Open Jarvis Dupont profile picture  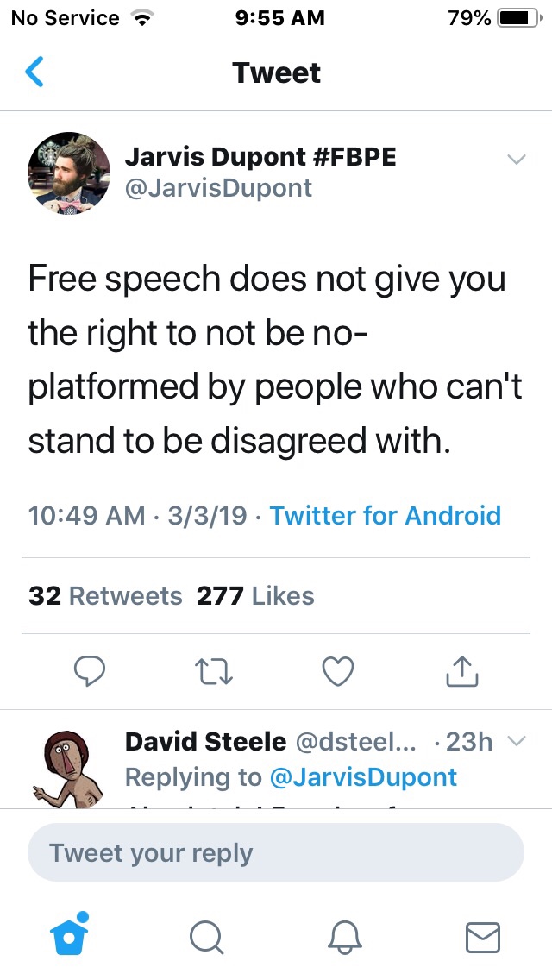click(x=69, y=174)
